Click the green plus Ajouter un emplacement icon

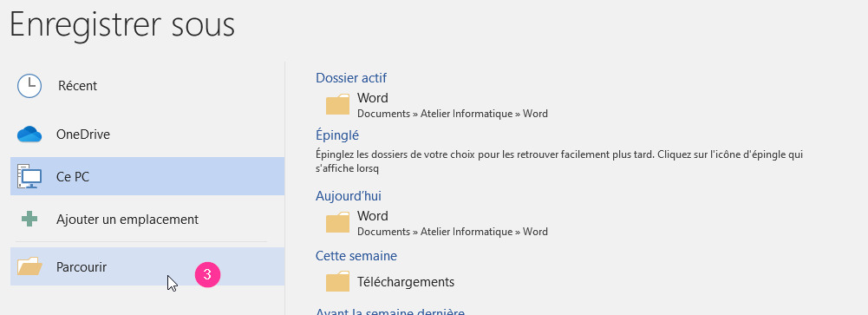(29, 220)
